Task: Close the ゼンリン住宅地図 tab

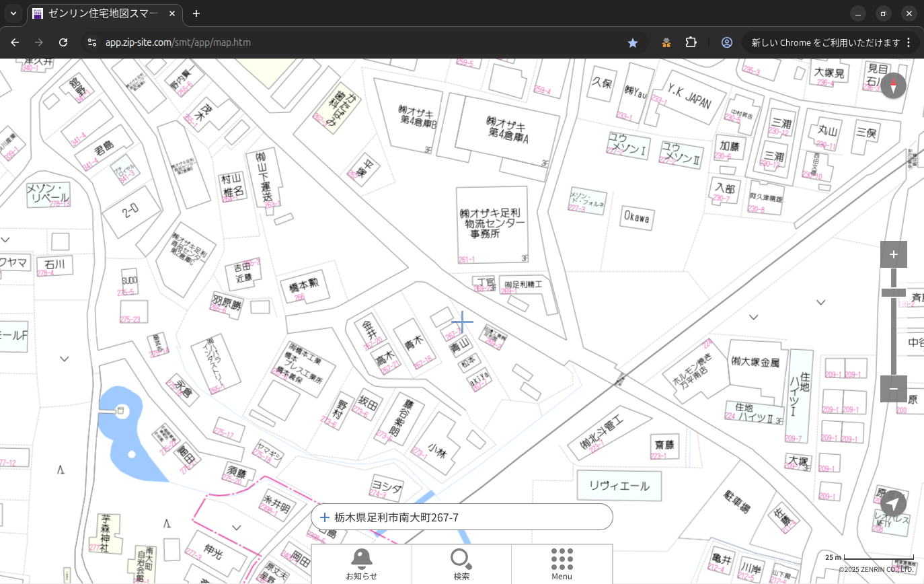Action: click(172, 13)
